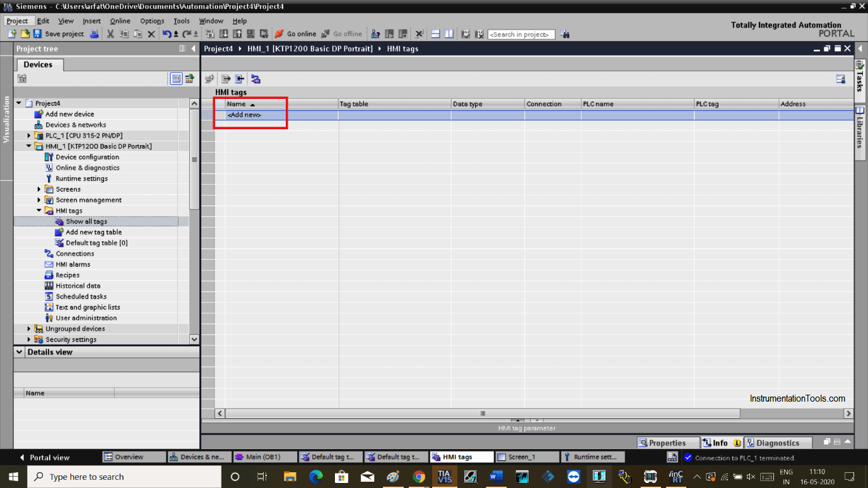Click the Recipes icon in tree
Image resolution: width=868 pixels, height=488 pixels.
tap(49, 275)
